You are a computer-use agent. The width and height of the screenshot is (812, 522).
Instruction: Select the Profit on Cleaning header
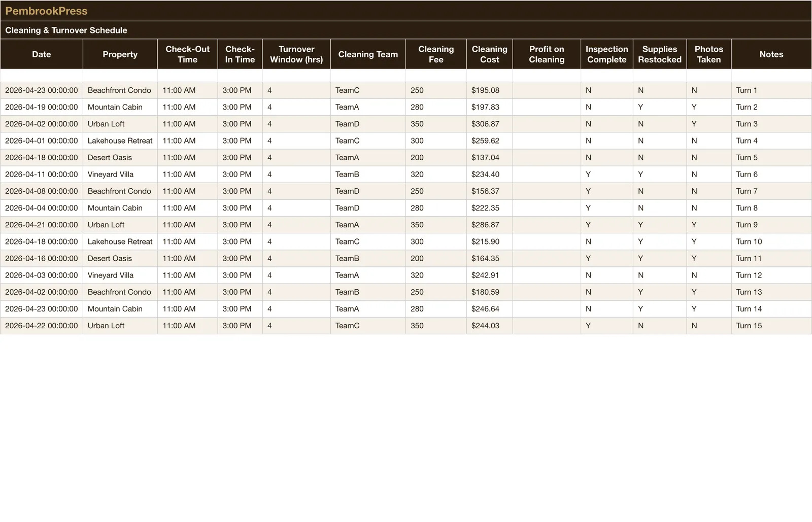pos(547,54)
